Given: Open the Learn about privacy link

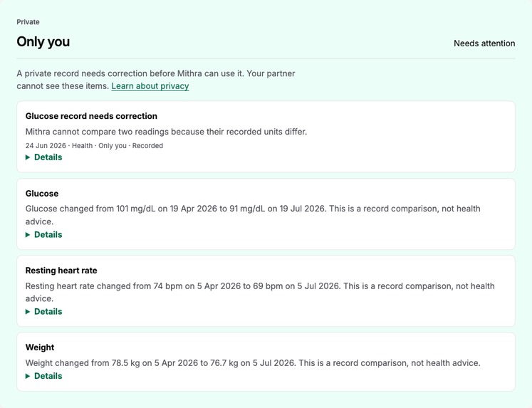Looking at the screenshot, I should (x=150, y=86).
